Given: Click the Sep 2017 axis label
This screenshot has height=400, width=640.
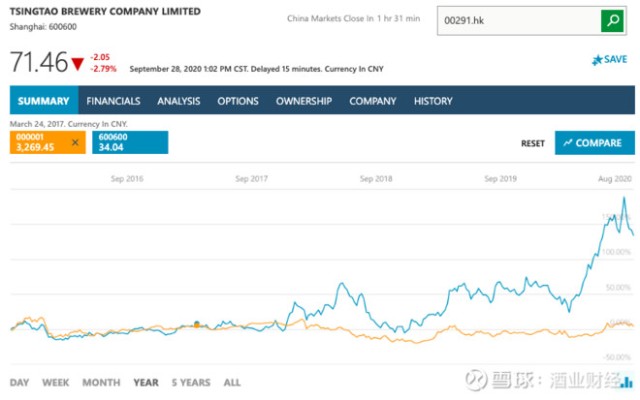Looking at the screenshot, I should click(251, 178).
